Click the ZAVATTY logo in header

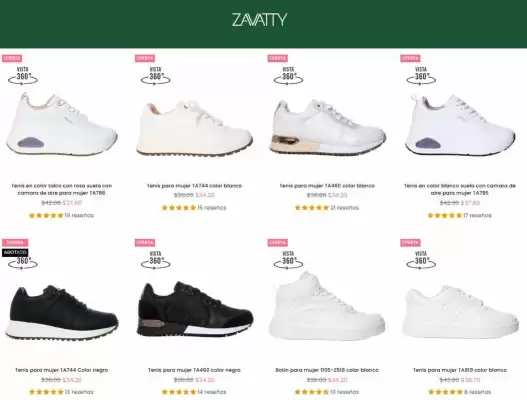259,20
